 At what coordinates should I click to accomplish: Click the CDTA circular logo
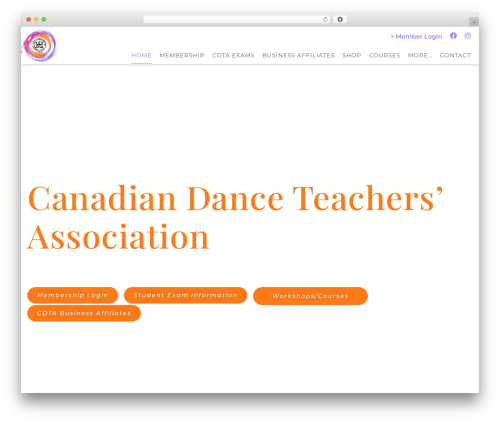pyautogui.click(x=40, y=46)
